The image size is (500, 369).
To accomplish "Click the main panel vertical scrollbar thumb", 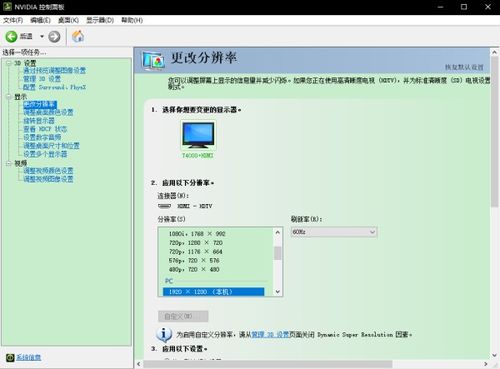I will pyautogui.click(x=495, y=132).
